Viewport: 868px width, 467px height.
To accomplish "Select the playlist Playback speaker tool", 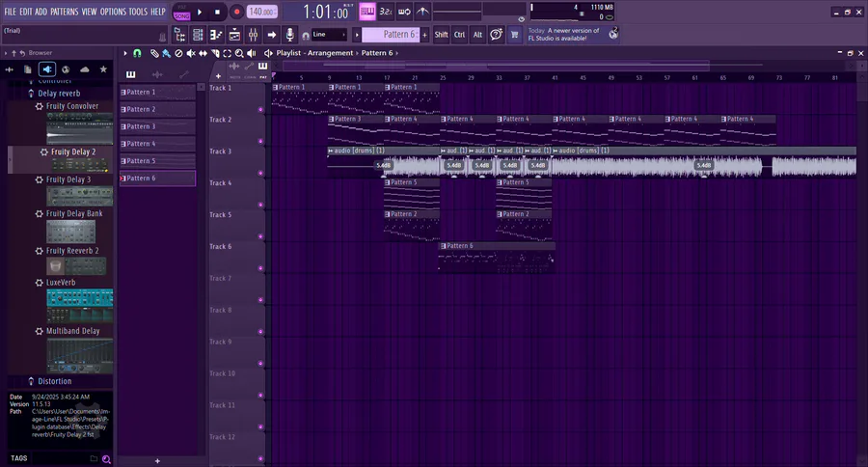I will (252, 53).
